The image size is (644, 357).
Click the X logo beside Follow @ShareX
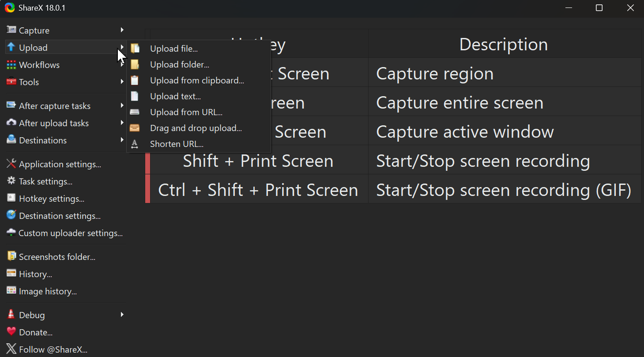(11, 349)
